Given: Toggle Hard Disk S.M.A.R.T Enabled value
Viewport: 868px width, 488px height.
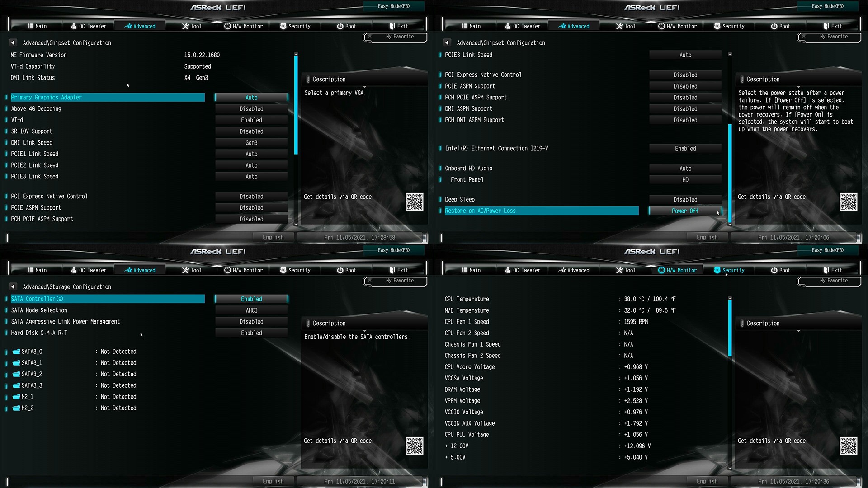Looking at the screenshot, I should pos(251,333).
